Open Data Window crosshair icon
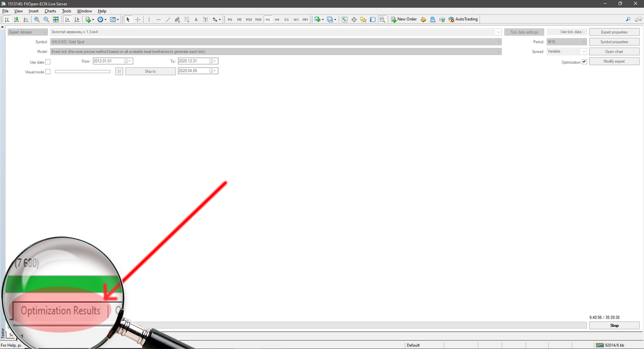 [x=354, y=19]
